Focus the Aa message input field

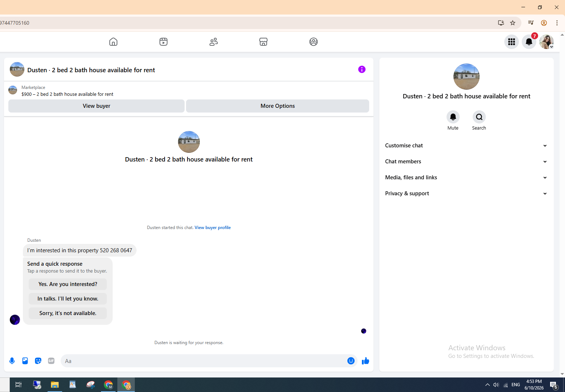coord(203,361)
